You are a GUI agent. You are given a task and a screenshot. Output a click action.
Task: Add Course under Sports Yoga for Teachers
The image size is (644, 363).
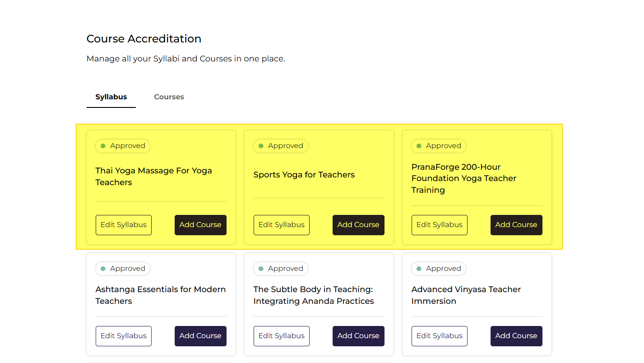click(x=358, y=225)
